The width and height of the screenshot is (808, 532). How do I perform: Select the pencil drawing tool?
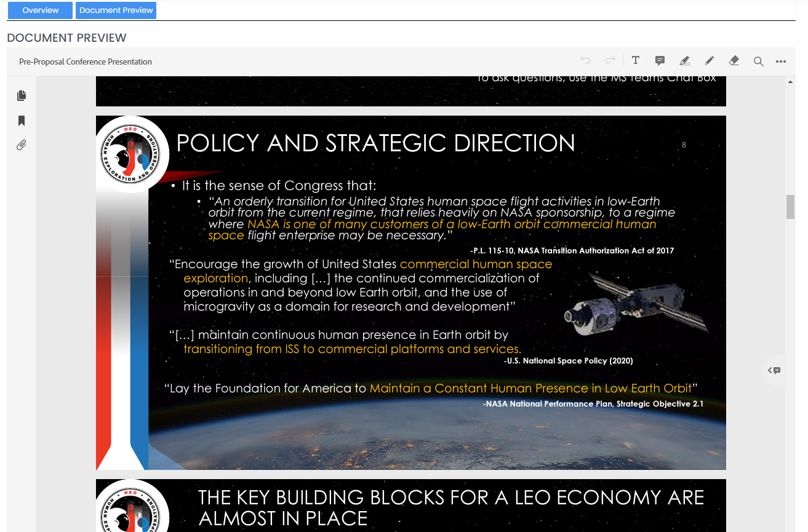(x=709, y=60)
